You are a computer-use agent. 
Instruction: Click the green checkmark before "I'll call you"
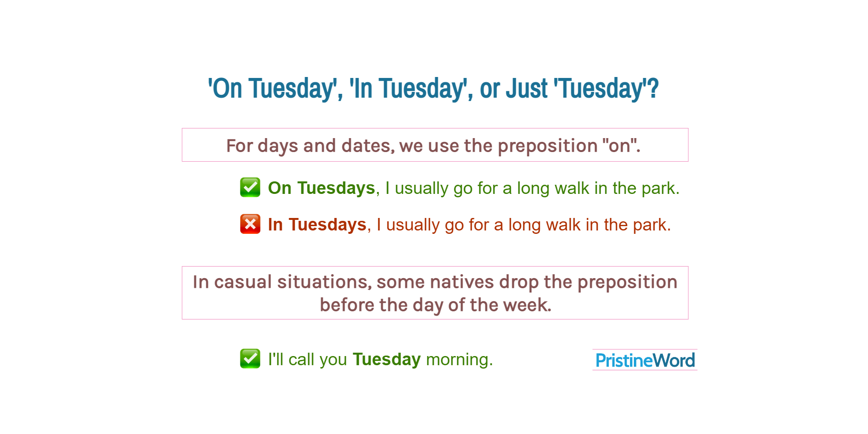(250, 359)
